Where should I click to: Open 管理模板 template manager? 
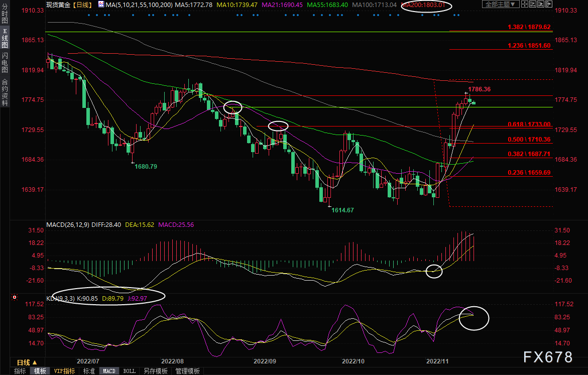(x=187, y=371)
